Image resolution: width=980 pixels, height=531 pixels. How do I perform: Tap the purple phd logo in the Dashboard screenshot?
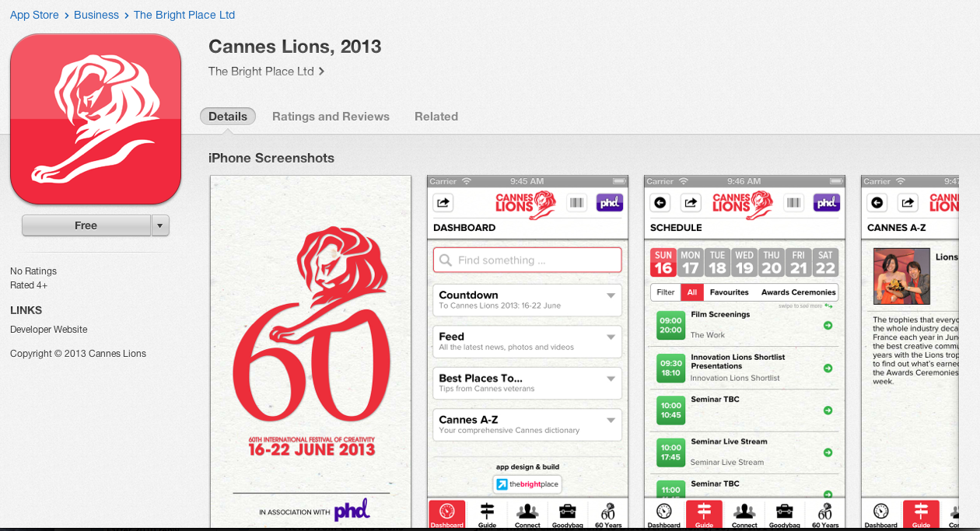click(610, 203)
